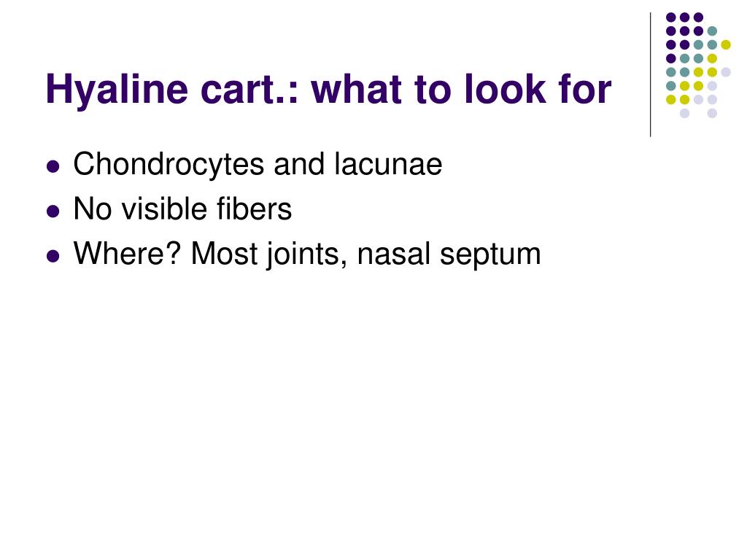
Task: Click the yellow dot starting the grid's seventh row
Action: tap(671, 99)
